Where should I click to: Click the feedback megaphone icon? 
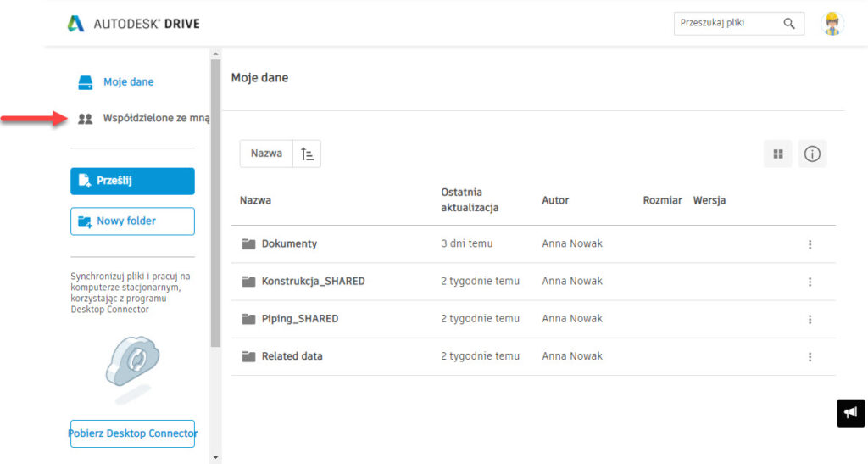(850, 413)
